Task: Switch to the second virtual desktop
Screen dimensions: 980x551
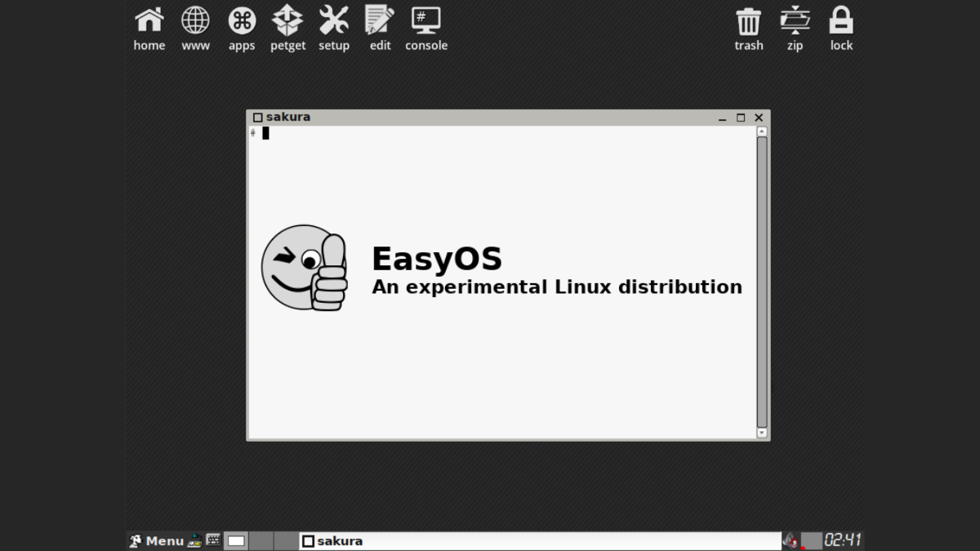Action: coord(261,540)
